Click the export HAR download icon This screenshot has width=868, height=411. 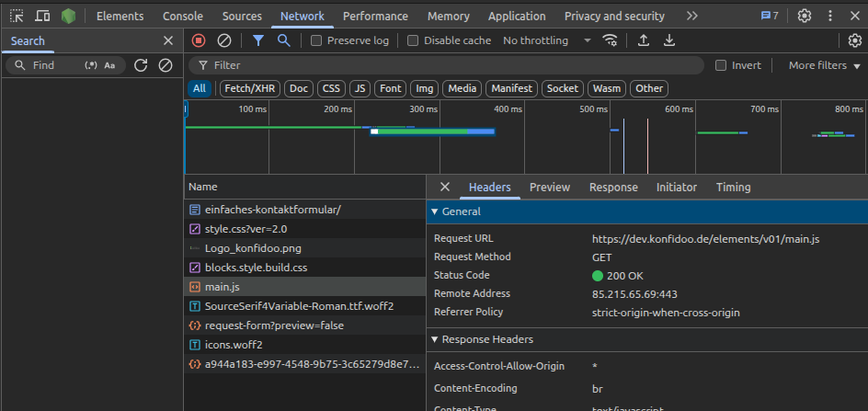pos(669,40)
